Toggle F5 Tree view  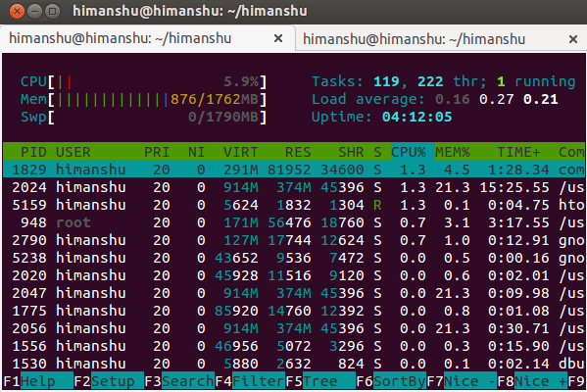(x=320, y=381)
